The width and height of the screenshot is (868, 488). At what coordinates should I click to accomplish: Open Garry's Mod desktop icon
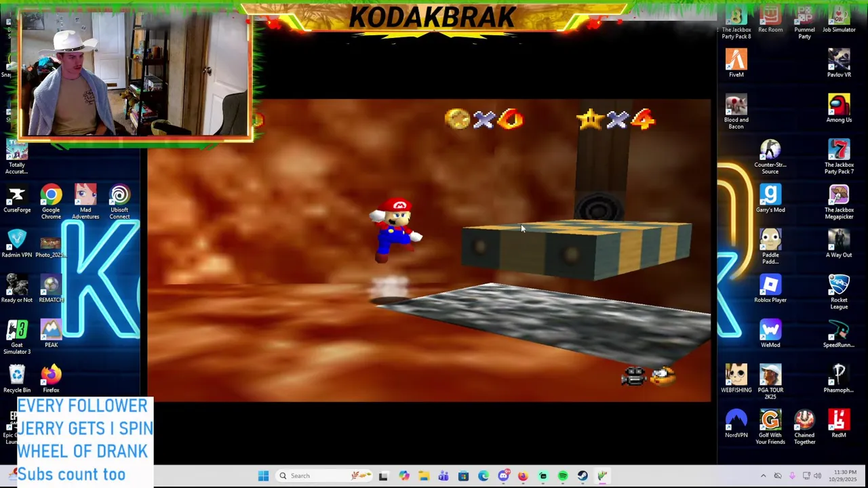[x=770, y=199]
